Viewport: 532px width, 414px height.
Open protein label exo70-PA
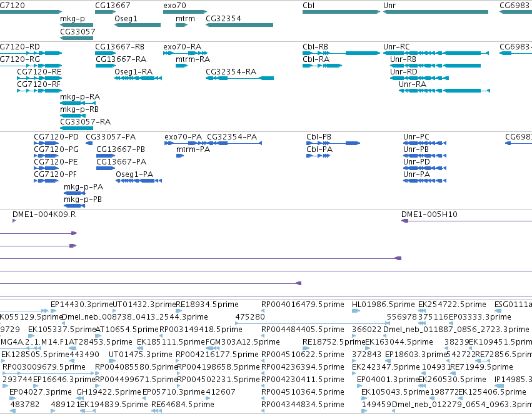(183, 137)
